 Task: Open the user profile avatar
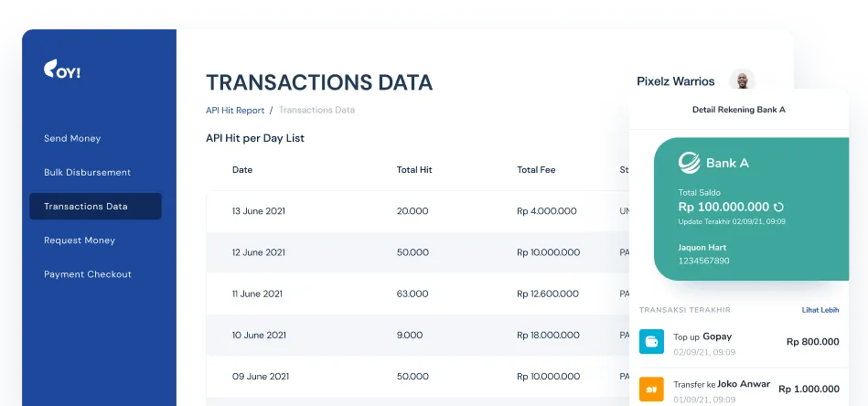(742, 80)
